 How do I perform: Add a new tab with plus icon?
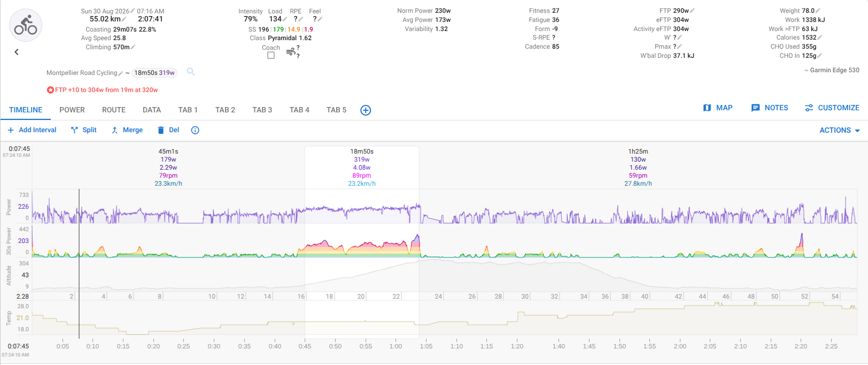(x=366, y=110)
